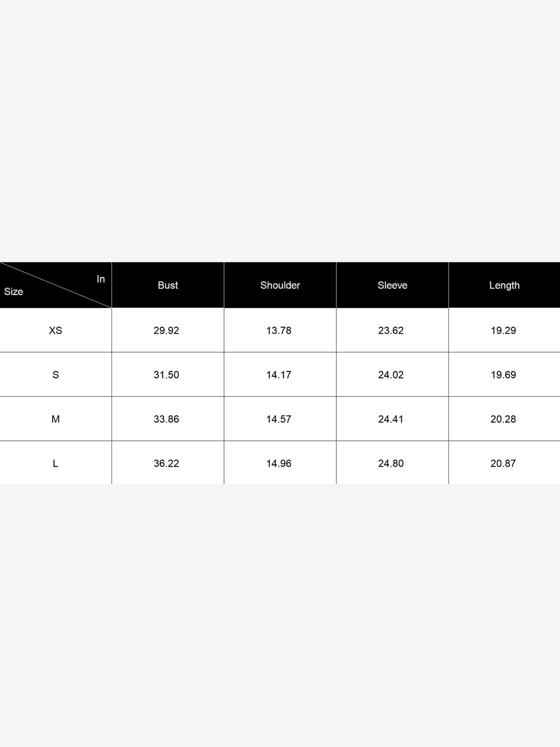
Task: Select the M size row label
Action: (56, 419)
